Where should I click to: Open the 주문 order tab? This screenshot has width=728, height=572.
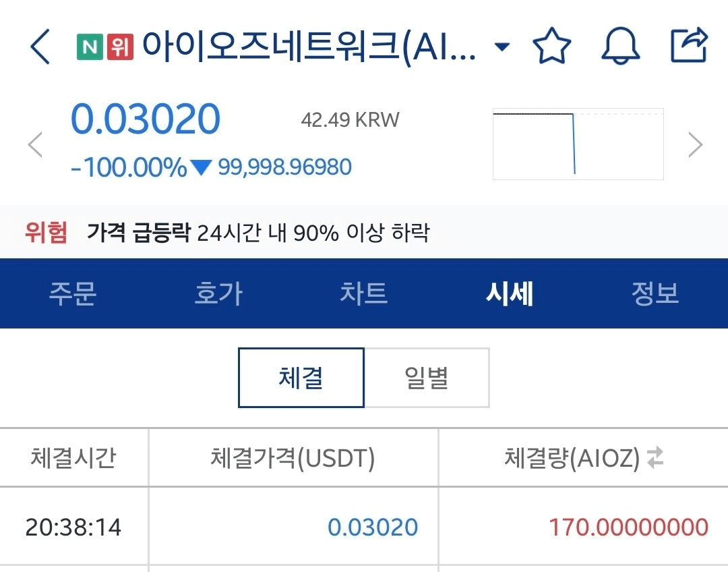tap(72, 293)
